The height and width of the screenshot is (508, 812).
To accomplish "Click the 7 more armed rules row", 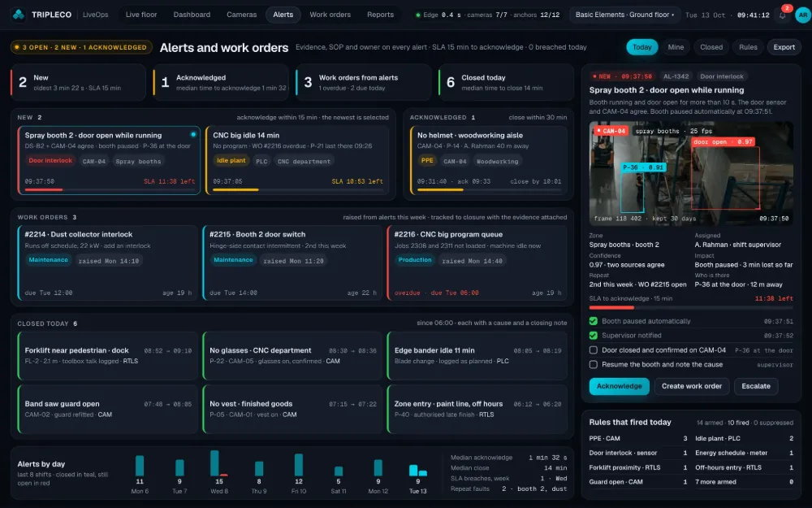I will 744,482.
